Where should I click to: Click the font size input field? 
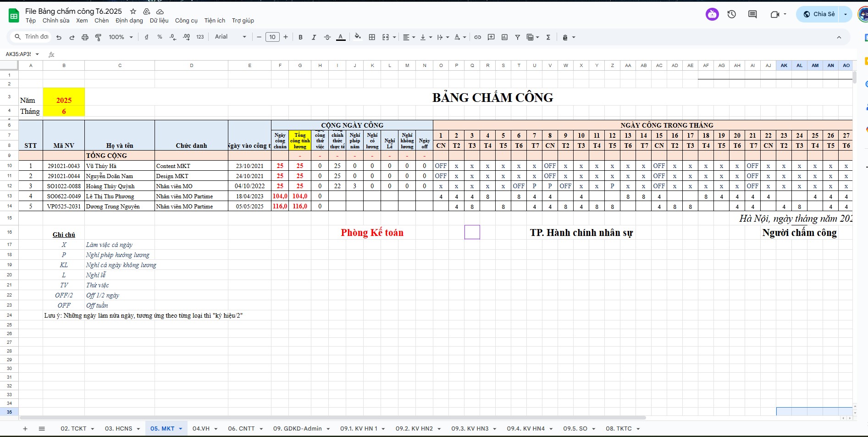[272, 37]
